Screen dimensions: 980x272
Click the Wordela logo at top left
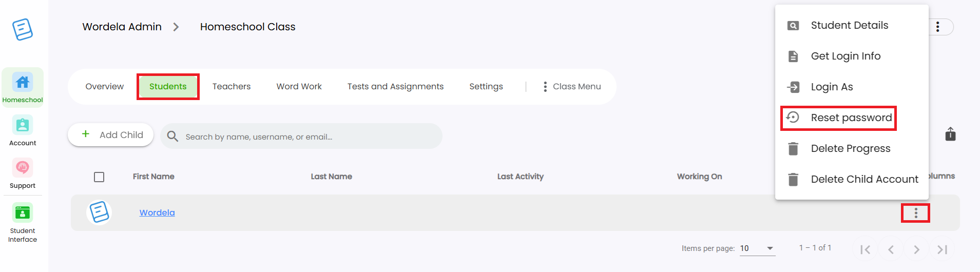coord(23,29)
